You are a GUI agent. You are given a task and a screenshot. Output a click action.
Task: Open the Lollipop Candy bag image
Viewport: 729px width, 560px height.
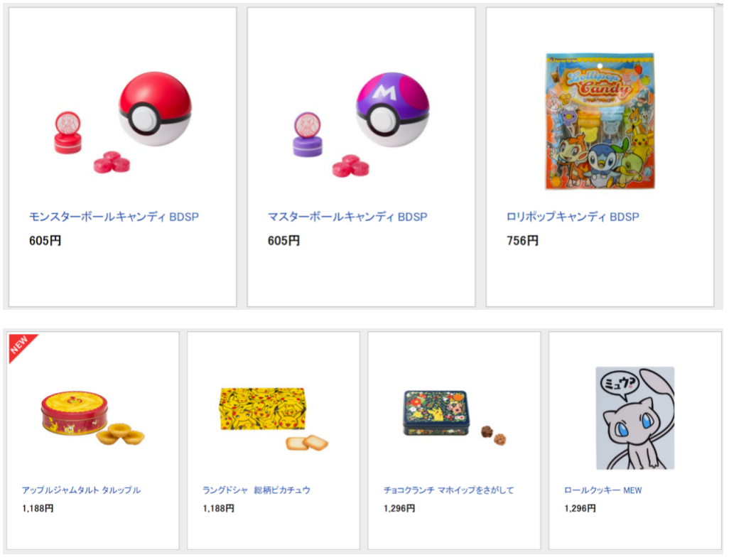pyautogui.click(x=600, y=121)
